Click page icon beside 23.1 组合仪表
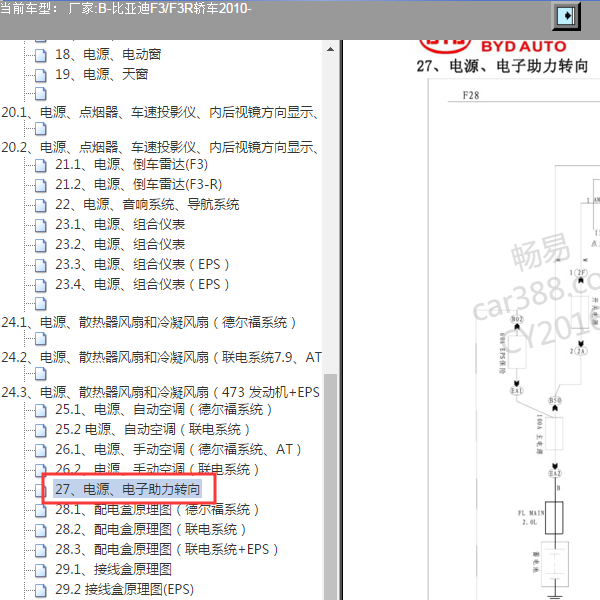600x600 pixels. (x=41, y=225)
